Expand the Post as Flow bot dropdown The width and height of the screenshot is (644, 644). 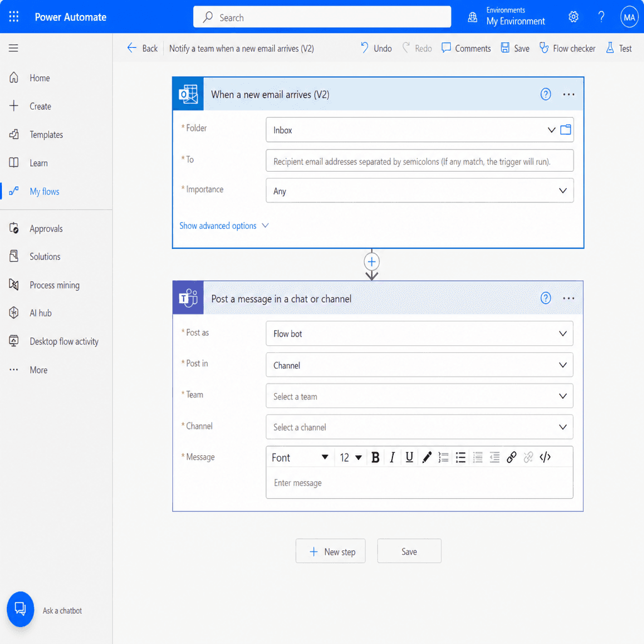419,333
